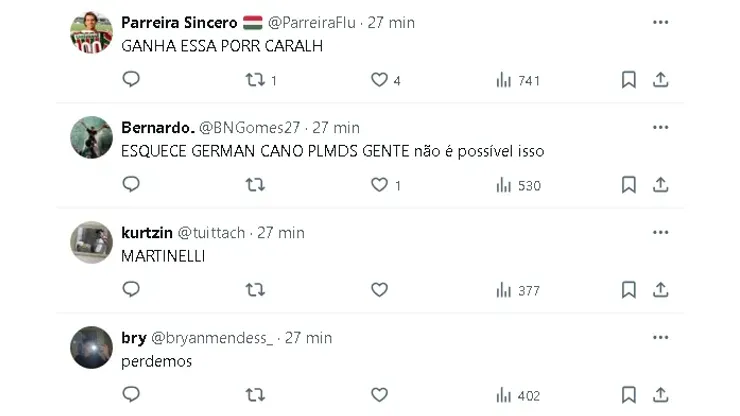Screen dimensions: 740x416
Task: Open the Bernardo. display name
Action: point(157,128)
